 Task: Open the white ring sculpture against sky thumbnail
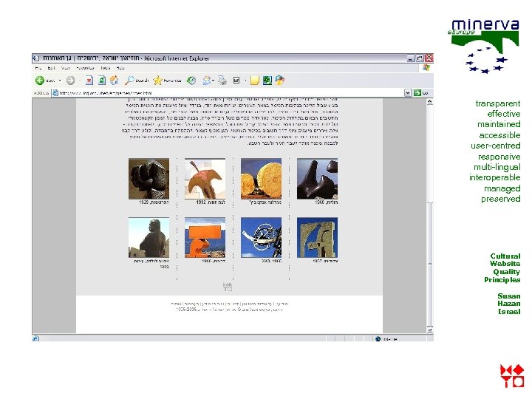tap(261, 237)
